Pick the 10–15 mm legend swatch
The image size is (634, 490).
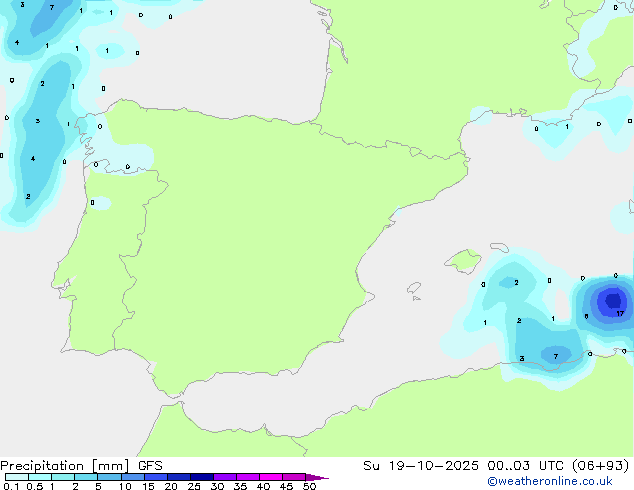pos(132,477)
